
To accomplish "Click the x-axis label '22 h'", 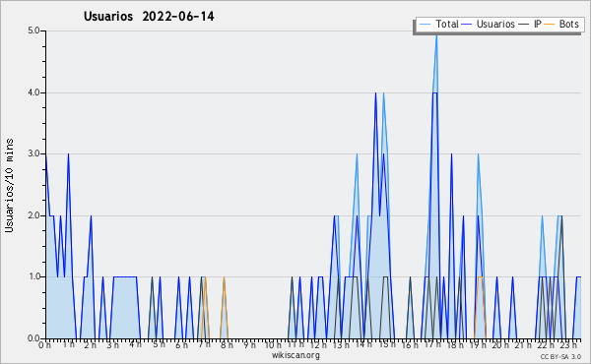I will pyautogui.click(x=546, y=345).
